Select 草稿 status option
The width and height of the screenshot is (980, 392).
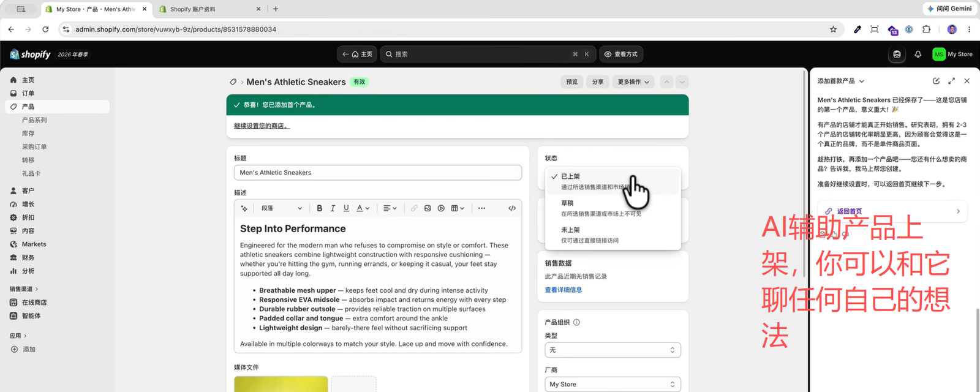pyautogui.click(x=612, y=208)
